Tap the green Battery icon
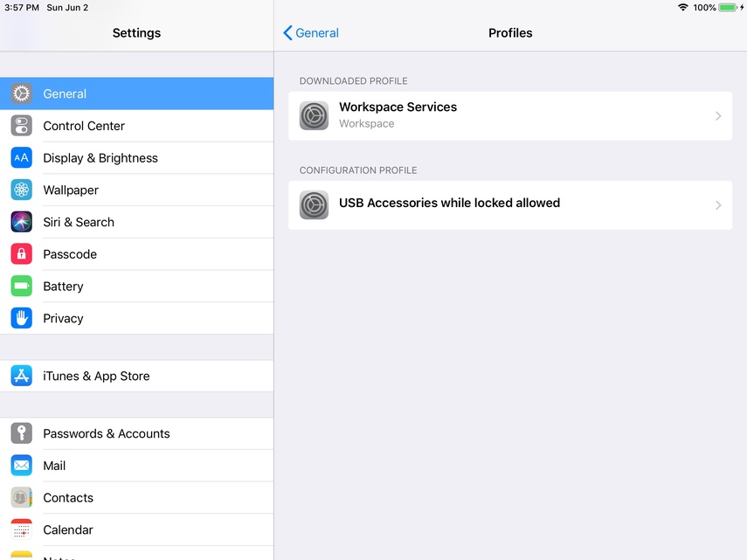 tap(22, 287)
